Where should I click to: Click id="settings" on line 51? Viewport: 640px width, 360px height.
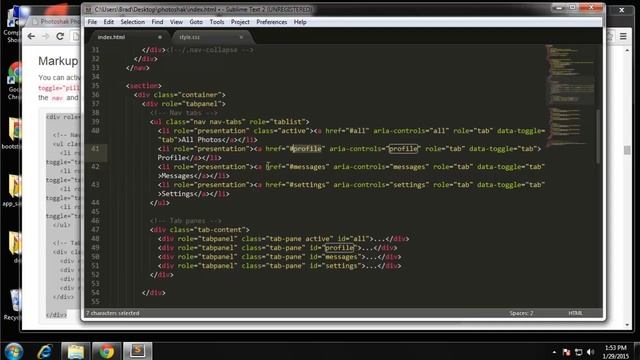tap(336, 266)
